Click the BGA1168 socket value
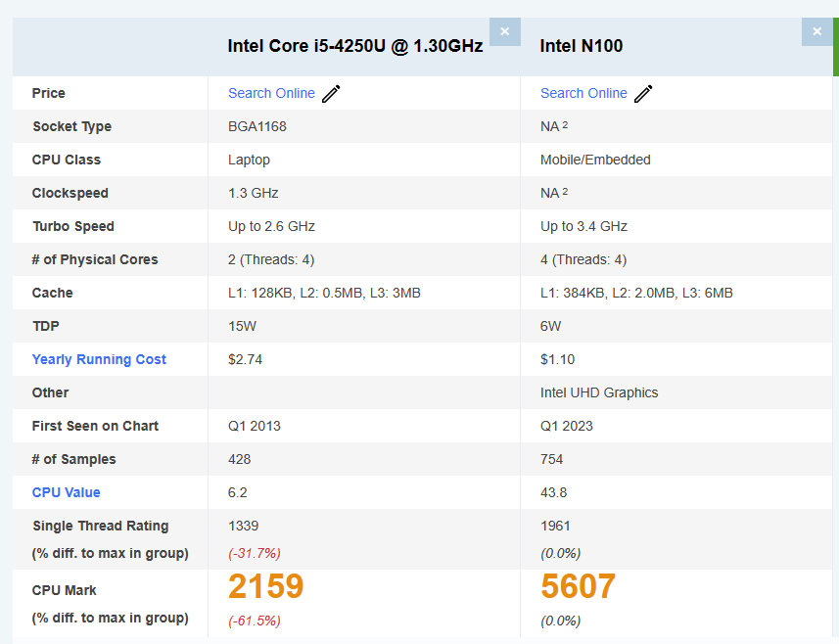The width and height of the screenshot is (839, 644). pyautogui.click(x=257, y=127)
